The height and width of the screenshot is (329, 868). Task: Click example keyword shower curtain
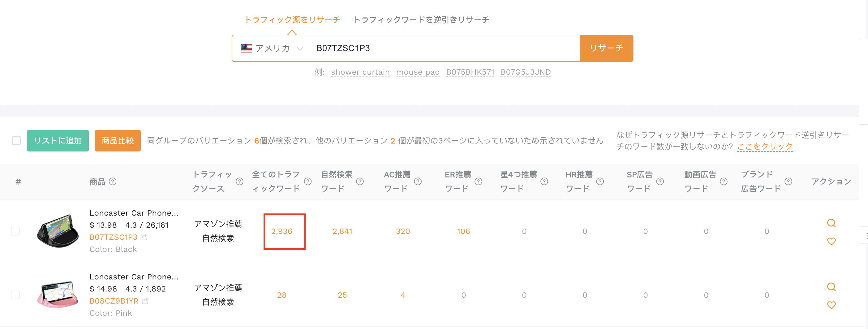360,72
